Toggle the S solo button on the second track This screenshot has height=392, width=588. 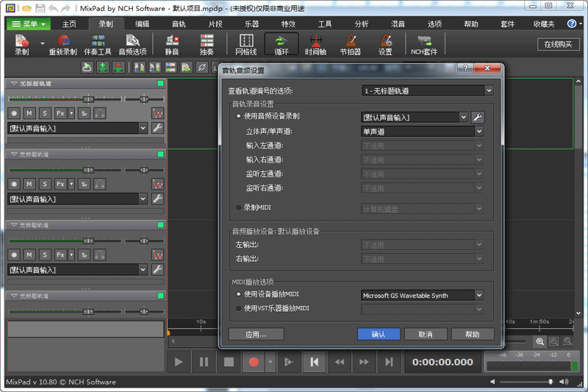click(x=45, y=184)
